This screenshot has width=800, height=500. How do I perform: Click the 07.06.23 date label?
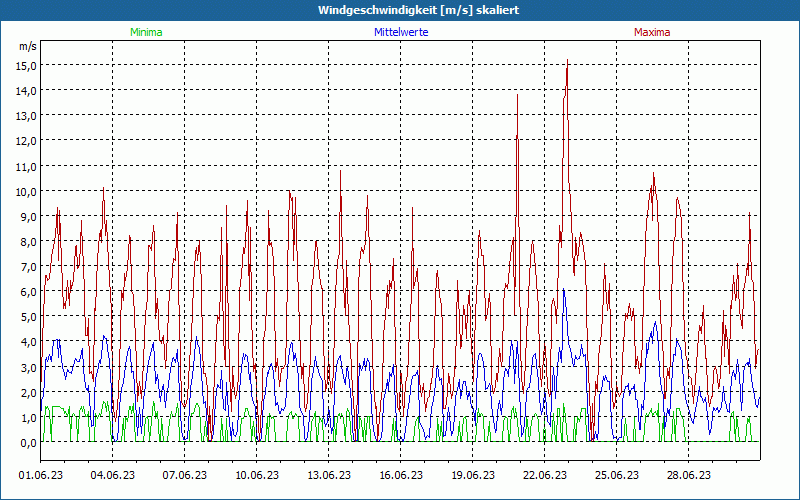(x=185, y=475)
